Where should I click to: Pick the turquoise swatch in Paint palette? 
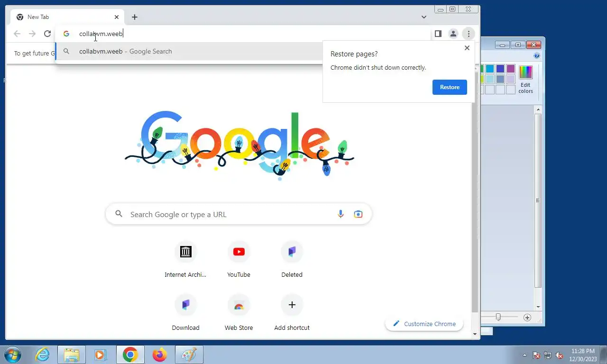(x=490, y=69)
